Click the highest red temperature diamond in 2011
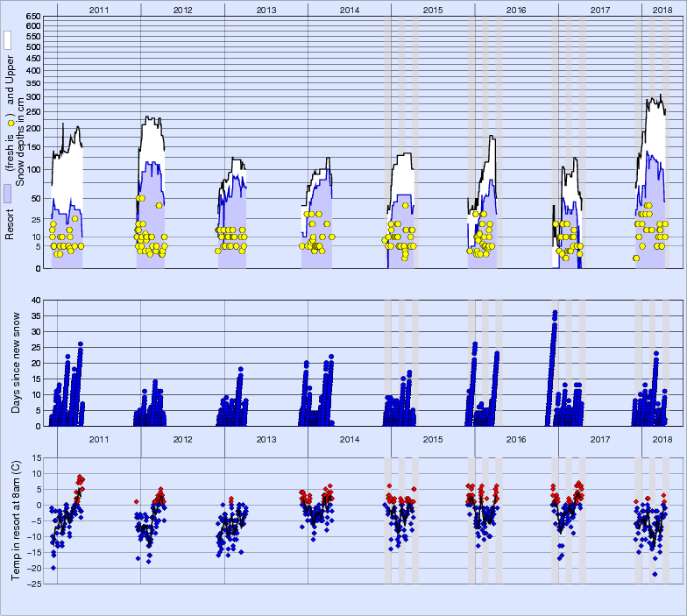Image resolution: width=687 pixels, height=616 pixels. [80, 477]
